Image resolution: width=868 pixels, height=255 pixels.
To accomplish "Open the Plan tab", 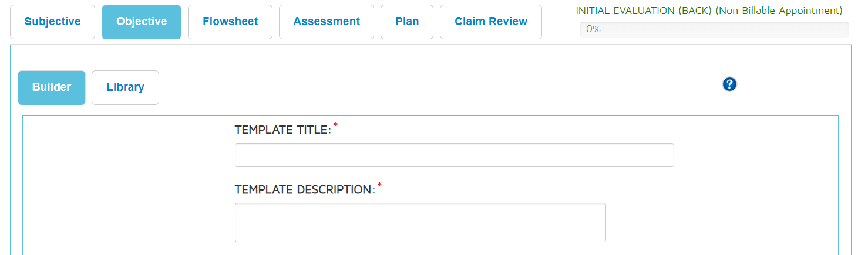I will point(407,22).
